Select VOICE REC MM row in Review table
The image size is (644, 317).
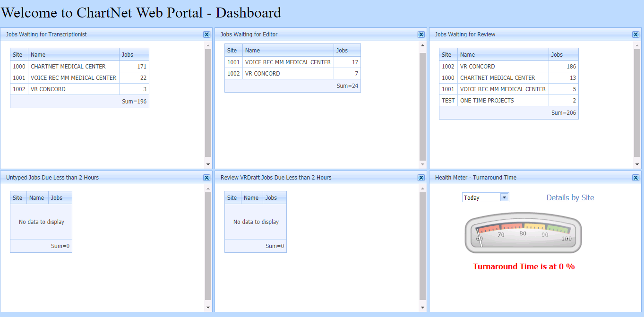tap(509, 89)
